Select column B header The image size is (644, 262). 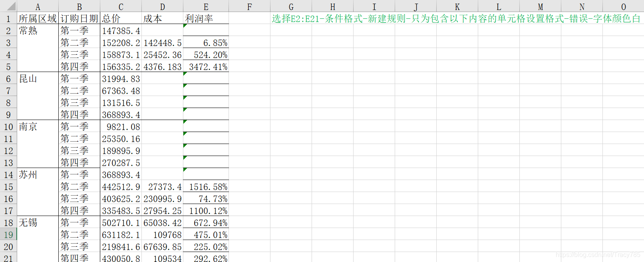(x=79, y=6)
